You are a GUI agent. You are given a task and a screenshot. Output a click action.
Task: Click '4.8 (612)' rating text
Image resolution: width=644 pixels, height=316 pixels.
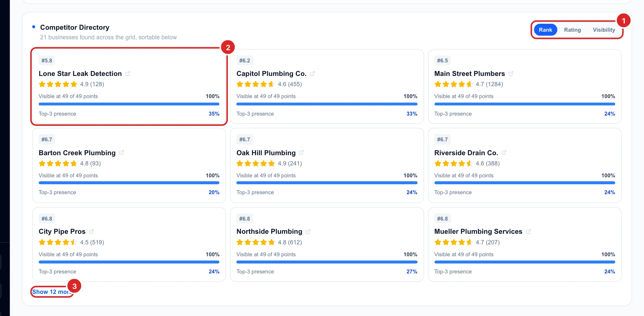[290, 242]
